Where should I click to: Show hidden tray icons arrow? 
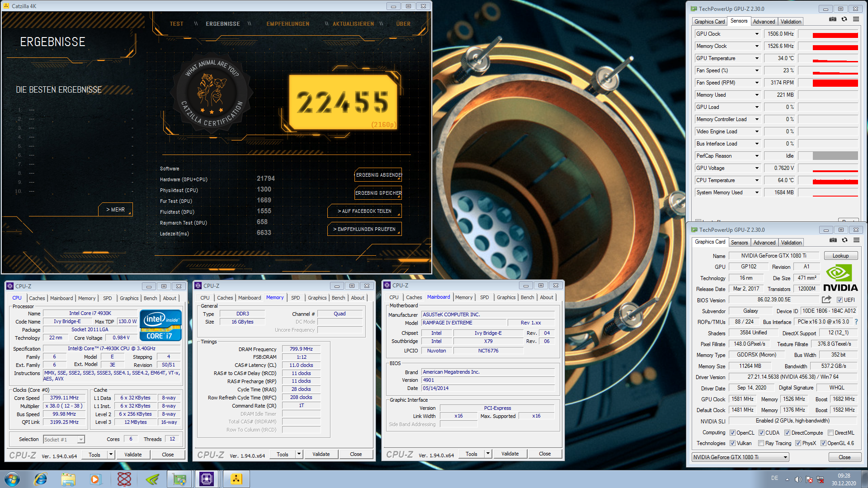coord(787,479)
